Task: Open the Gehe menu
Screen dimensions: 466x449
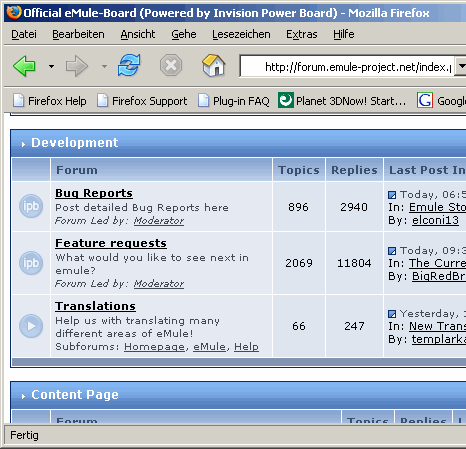Action: tap(184, 34)
